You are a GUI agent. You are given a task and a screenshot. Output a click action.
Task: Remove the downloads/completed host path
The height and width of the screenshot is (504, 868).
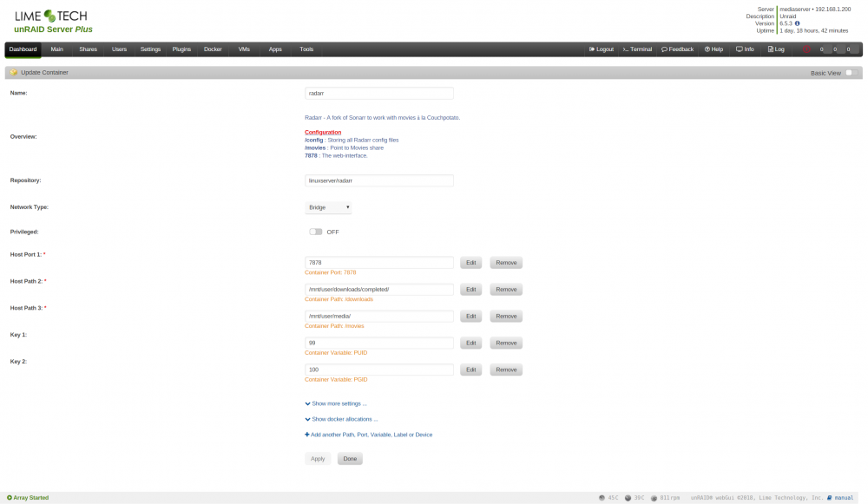tap(506, 290)
